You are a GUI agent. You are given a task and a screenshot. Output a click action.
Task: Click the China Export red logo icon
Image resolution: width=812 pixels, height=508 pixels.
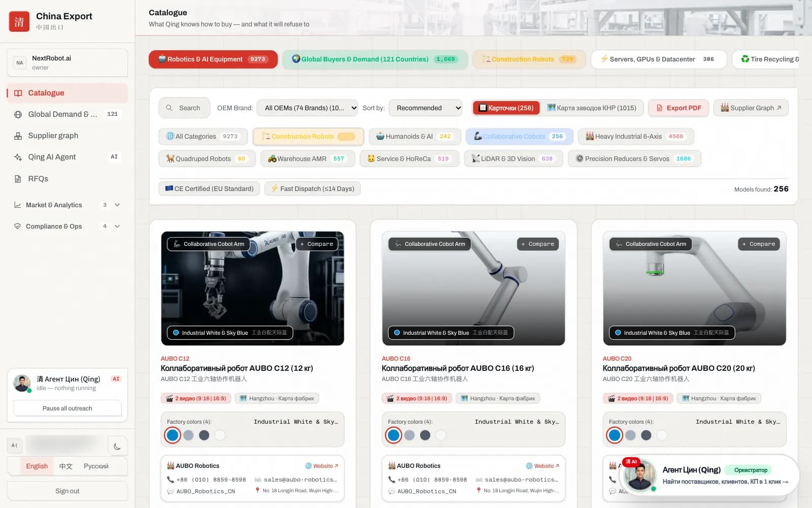click(x=19, y=21)
